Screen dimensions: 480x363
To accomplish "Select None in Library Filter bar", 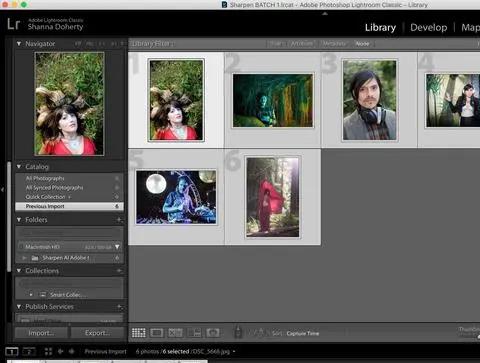I will click(362, 44).
